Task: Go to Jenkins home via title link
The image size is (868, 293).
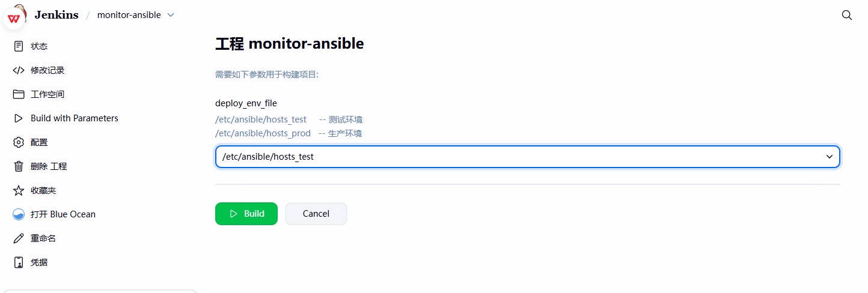Action: [x=57, y=15]
